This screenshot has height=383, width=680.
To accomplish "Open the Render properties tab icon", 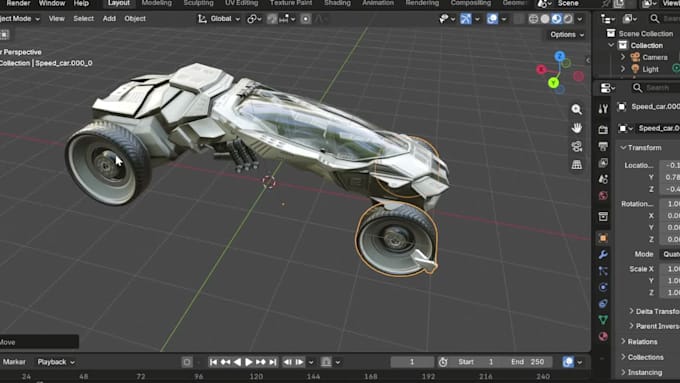I will pyautogui.click(x=603, y=129).
